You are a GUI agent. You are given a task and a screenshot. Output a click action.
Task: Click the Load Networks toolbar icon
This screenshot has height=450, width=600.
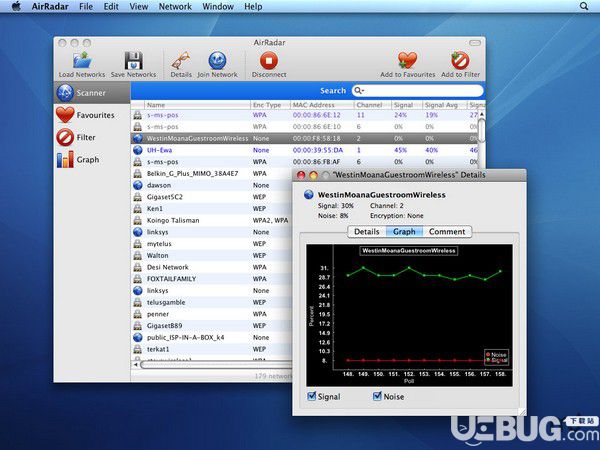pyautogui.click(x=82, y=60)
